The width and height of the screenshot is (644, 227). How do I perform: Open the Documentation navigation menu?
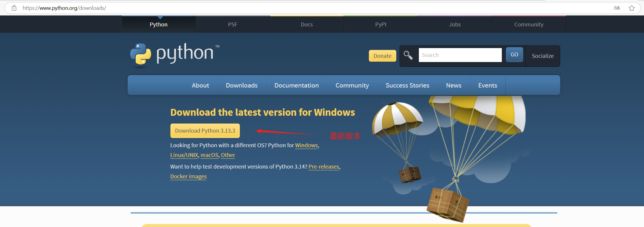(297, 85)
